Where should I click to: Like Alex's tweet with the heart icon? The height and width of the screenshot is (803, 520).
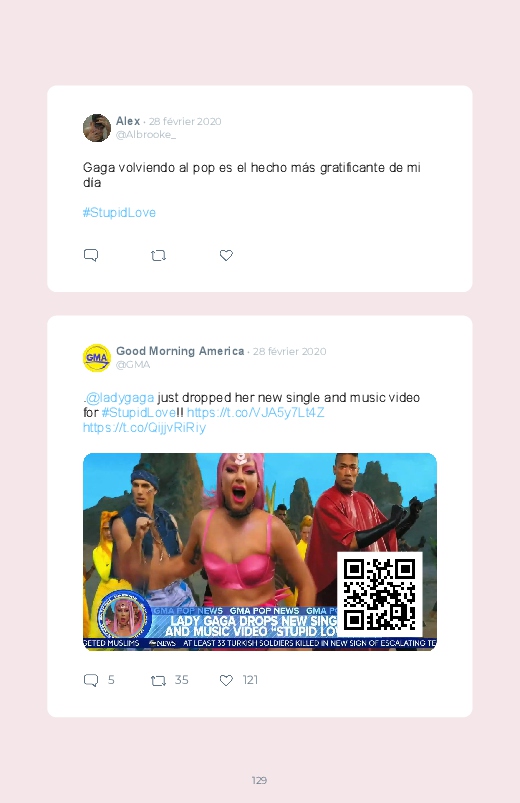click(226, 255)
